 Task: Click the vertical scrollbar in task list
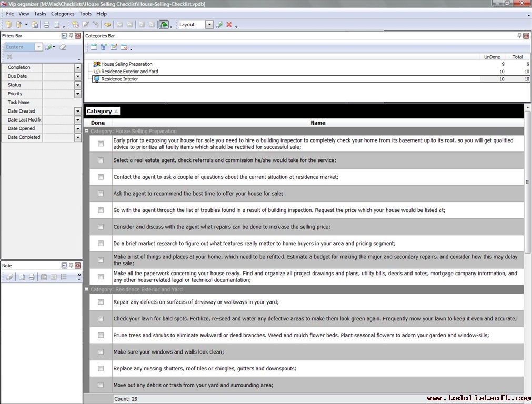point(528,181)
